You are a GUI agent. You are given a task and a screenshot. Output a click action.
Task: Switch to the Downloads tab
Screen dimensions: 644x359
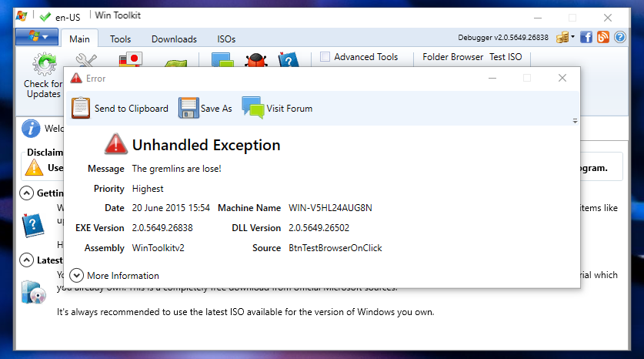point(174,39)
